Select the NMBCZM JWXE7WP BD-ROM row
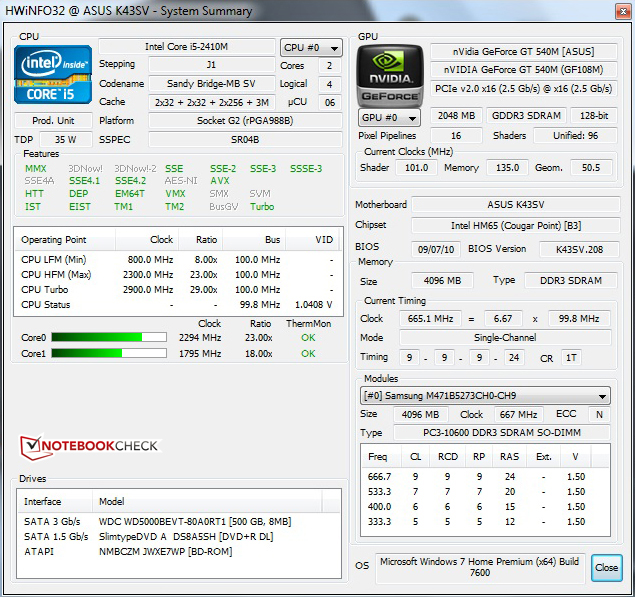Viewport: 635px width, 597px height. click(x=178, y=552)
